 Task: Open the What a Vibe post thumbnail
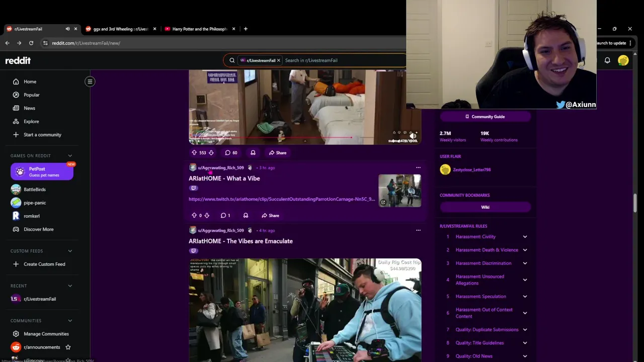click(x=400, y=191)
